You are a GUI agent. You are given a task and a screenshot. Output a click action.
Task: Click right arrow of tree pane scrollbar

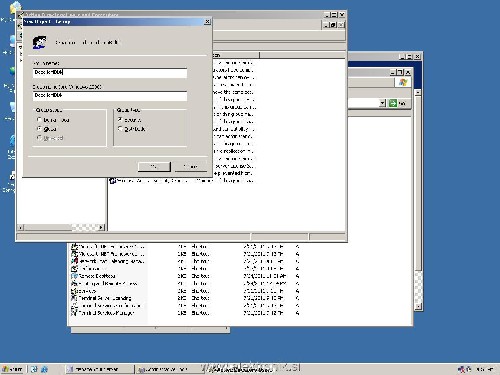click(101, 227)
